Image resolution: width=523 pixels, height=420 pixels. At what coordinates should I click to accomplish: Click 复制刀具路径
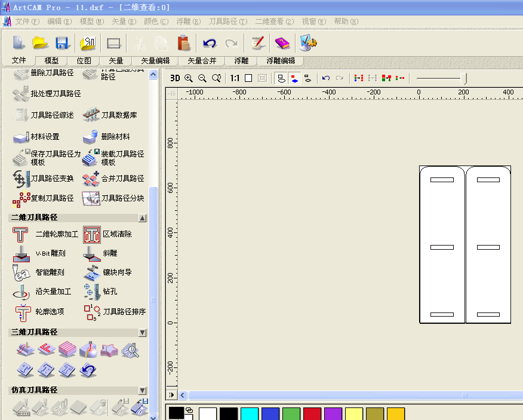pyautogui.click(x=43, y=198)
